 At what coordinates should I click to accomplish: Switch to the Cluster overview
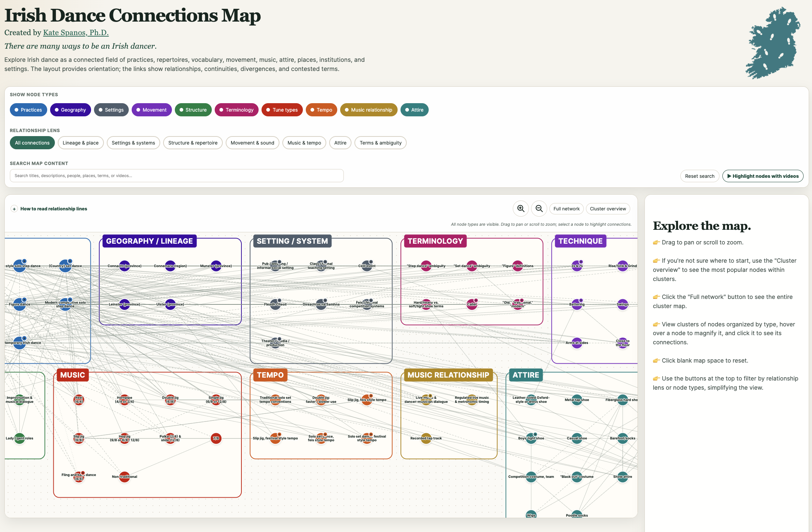tap(608, 209)
